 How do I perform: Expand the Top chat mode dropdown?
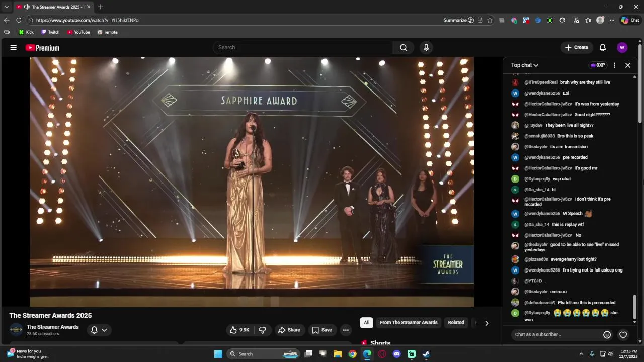(x=525, y=65)
